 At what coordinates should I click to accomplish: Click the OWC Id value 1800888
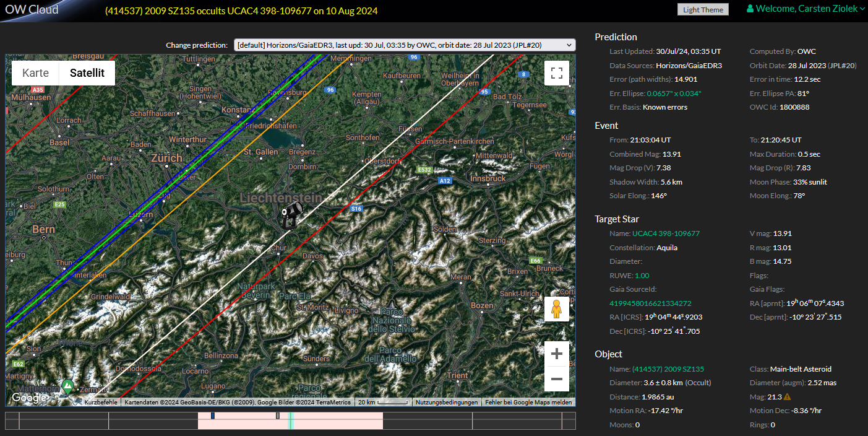click(796, 107)
